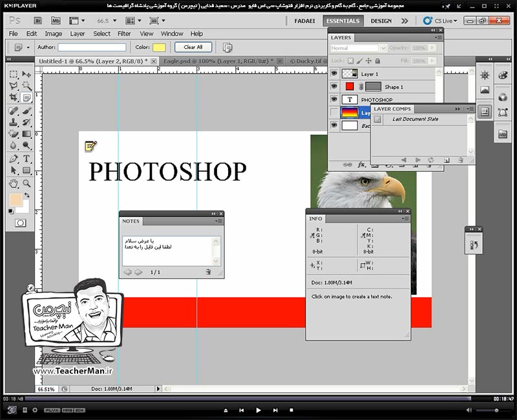Select the Rectangular Marquee tool
The height and width of the screenshot is (420, 517).
(14, 74)
